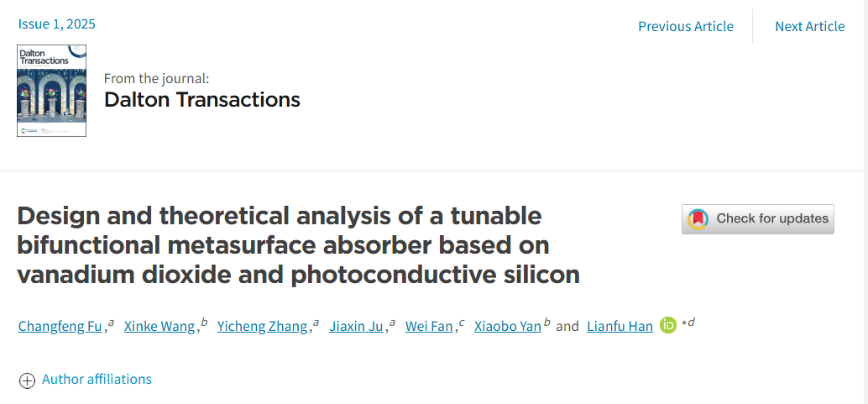Click the ORCID iD icon beside Lianfu Han
868x404 pixels.
[x=668, y=326]
